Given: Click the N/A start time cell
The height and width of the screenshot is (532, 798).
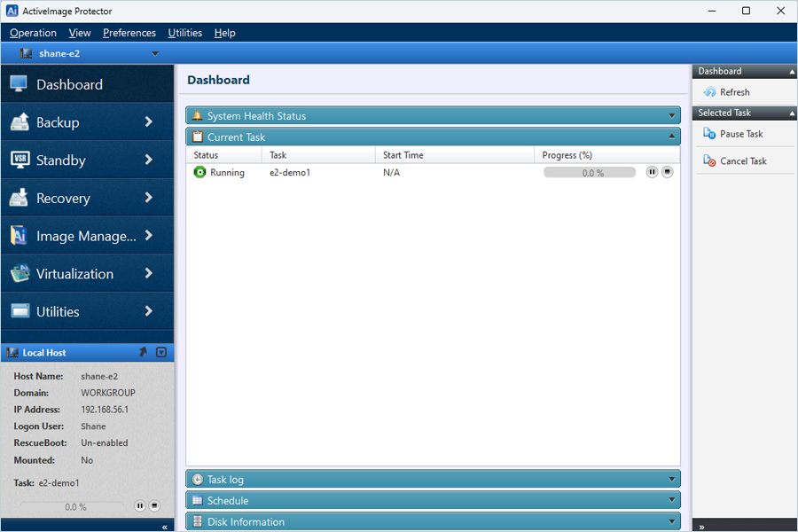Looking at the screenshot, I should click(391, 173).
